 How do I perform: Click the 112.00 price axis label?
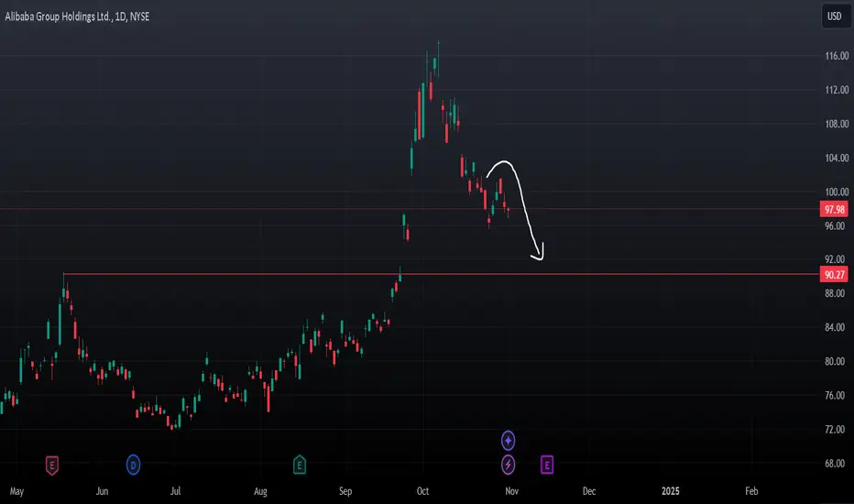(x=837, y=90)
